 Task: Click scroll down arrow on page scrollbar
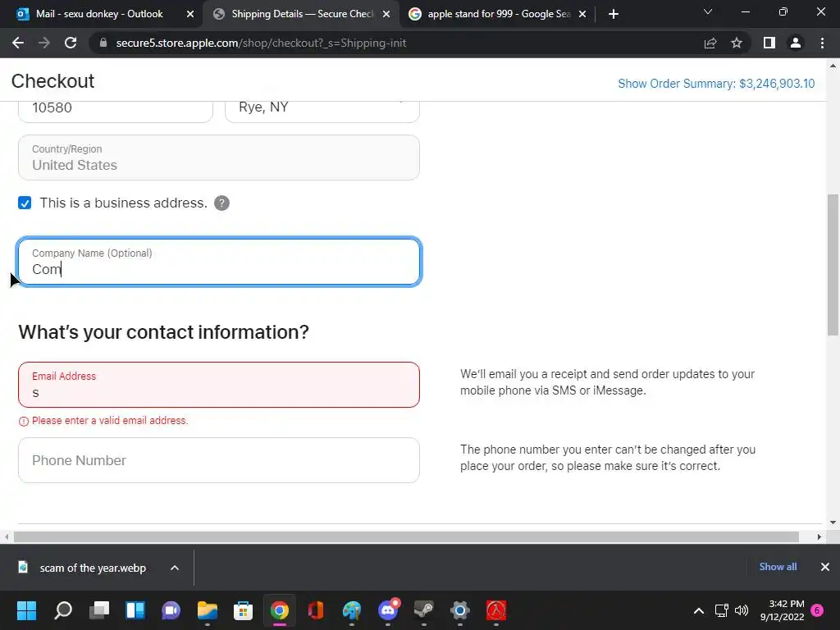point(833,523)
